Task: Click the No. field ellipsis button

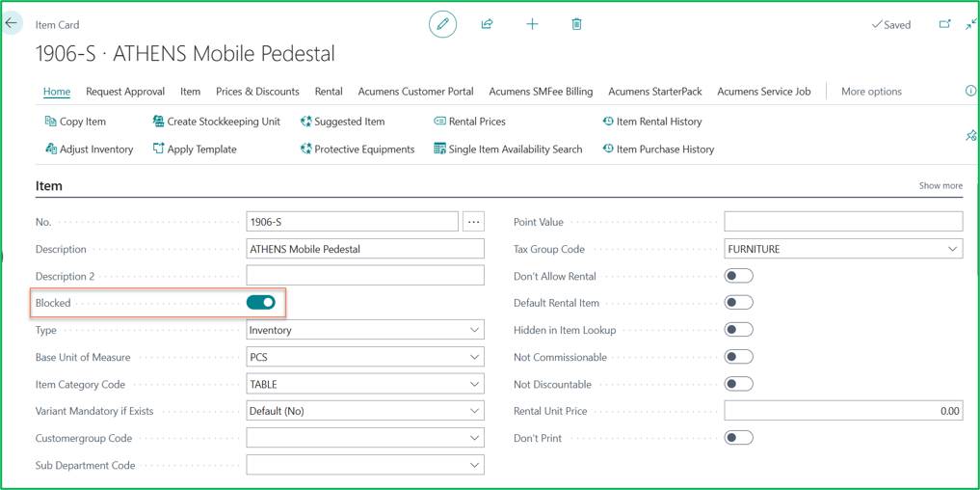Action: click(x=474, y=222)
